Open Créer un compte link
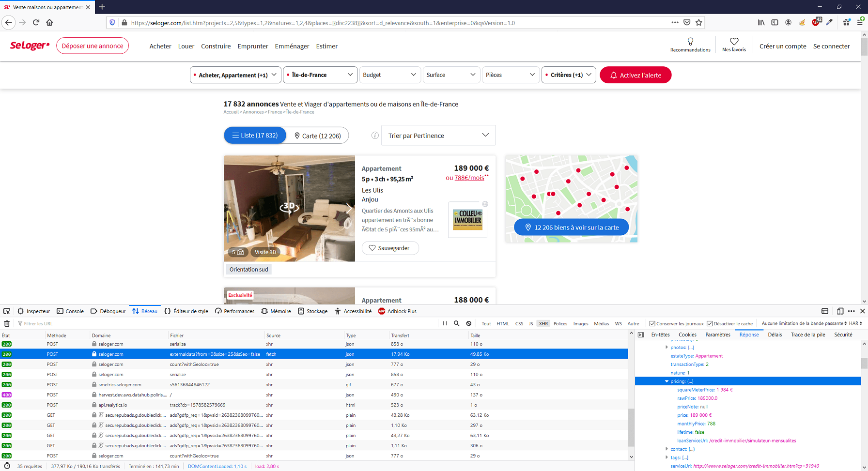The image size is (868, 471). click(x=783, y=46)
